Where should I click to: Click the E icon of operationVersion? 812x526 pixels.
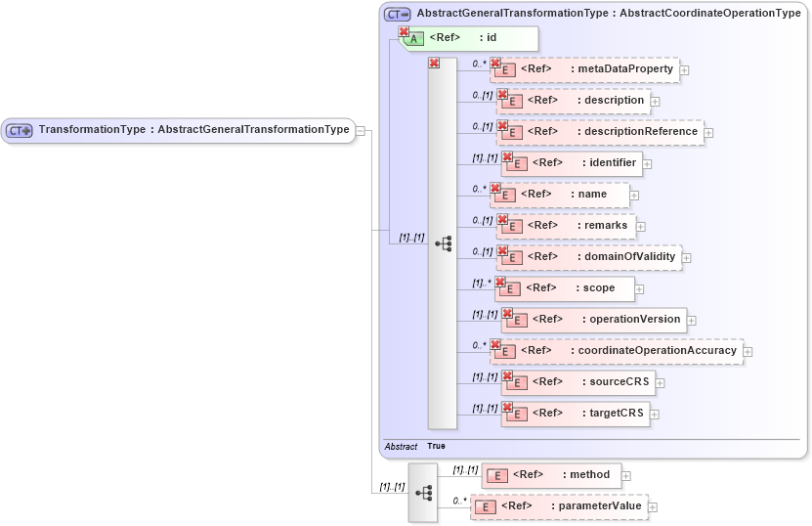[x=517, y=321]
